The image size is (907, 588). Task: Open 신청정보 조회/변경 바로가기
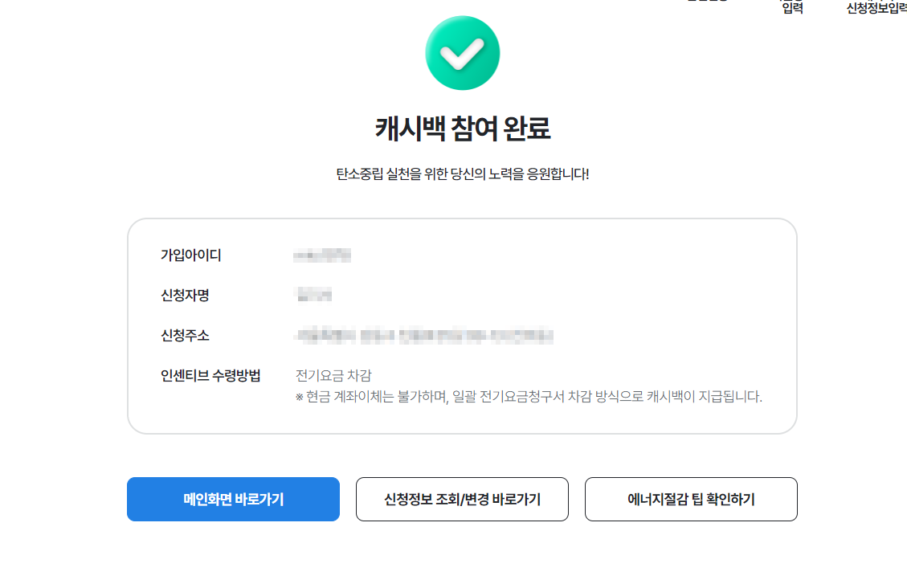tap(462, 499)
